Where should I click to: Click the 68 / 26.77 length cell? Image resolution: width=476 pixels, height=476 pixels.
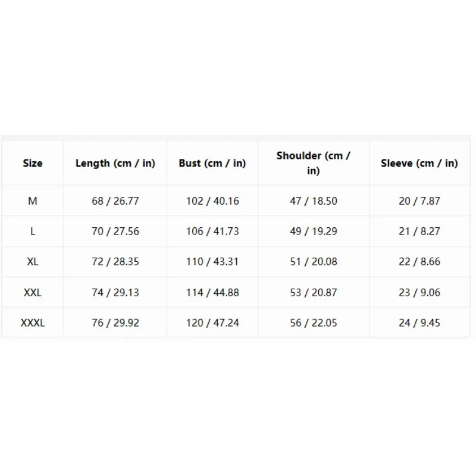115,201
